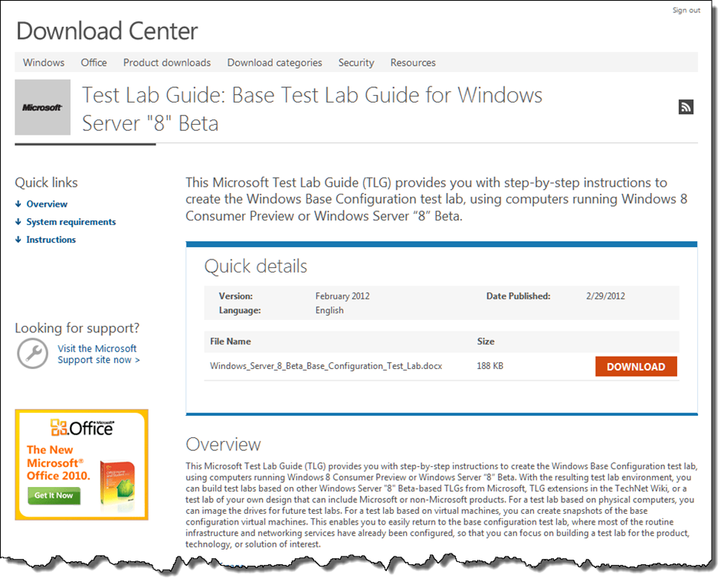Click the Office logo in advertisement
This screenshot has width=724, height=588.
(82, 428)
